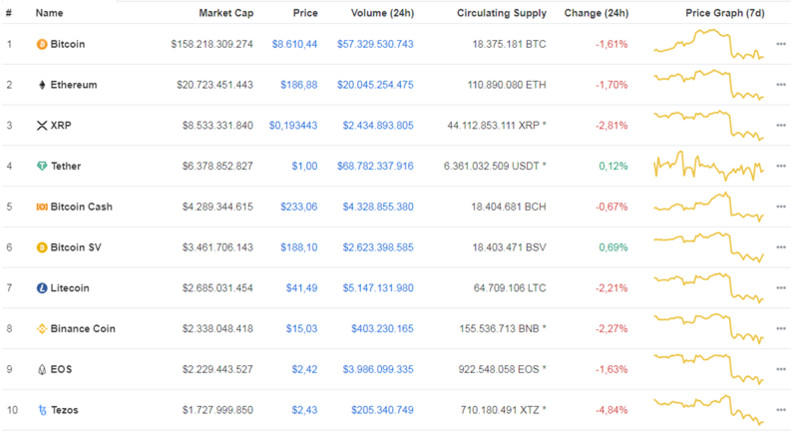
Task: Open the three-dot menu for Tether row
Action: click(781, 166)
